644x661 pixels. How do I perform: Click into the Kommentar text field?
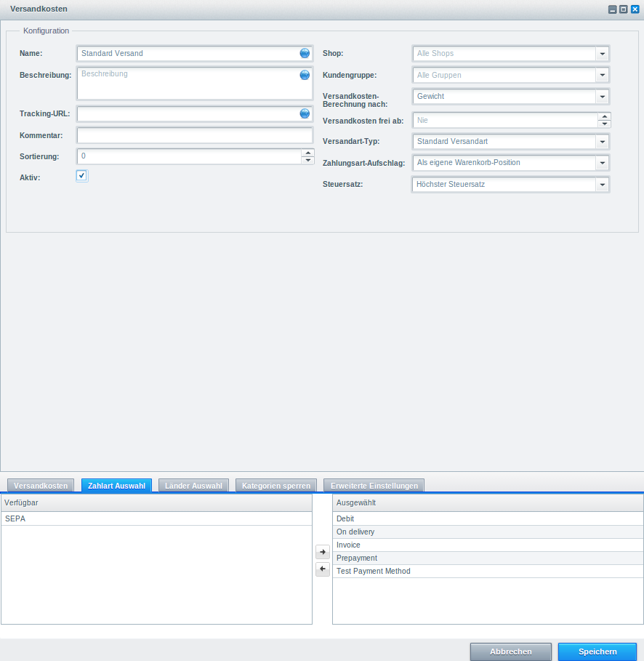pos(194,135)
